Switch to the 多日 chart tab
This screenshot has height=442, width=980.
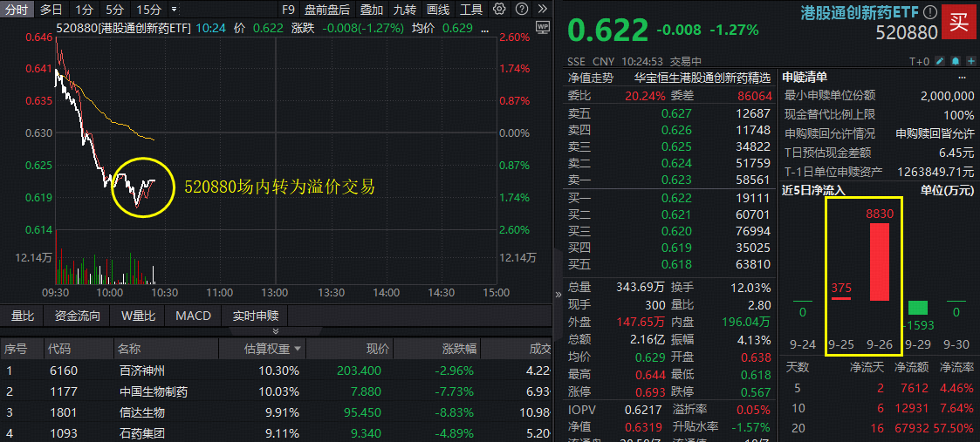click(51, 10)
